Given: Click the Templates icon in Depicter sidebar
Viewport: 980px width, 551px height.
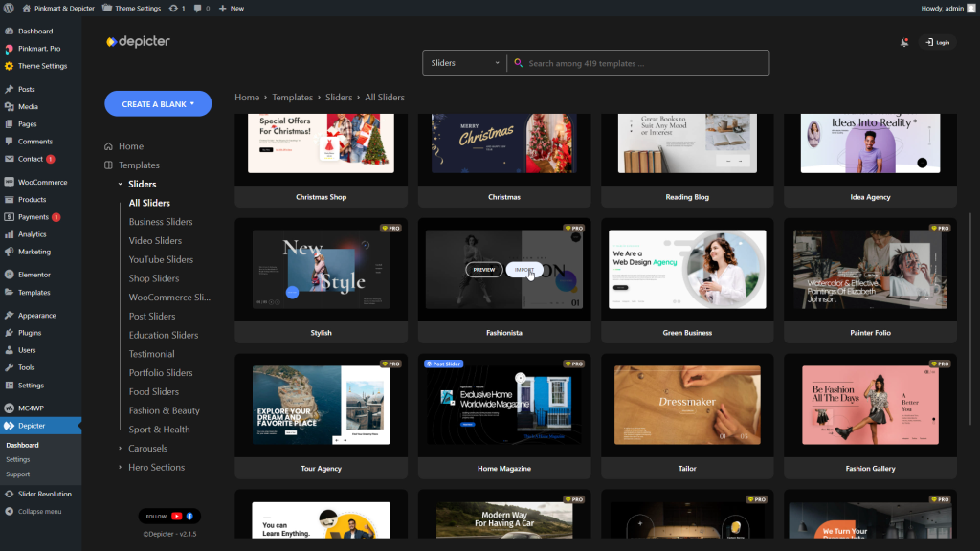Looking at the screenshot, I should tap(109, 165).
